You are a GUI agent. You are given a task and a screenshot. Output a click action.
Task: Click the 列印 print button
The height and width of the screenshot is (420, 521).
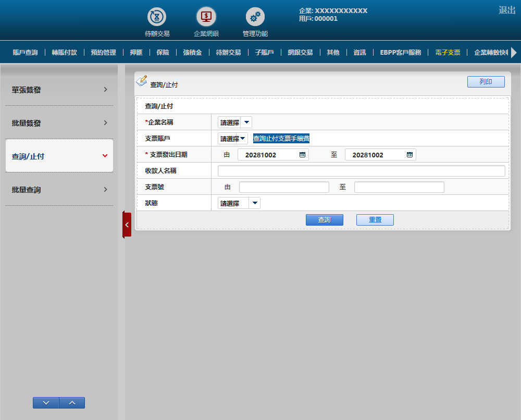(x=486, y=82)
